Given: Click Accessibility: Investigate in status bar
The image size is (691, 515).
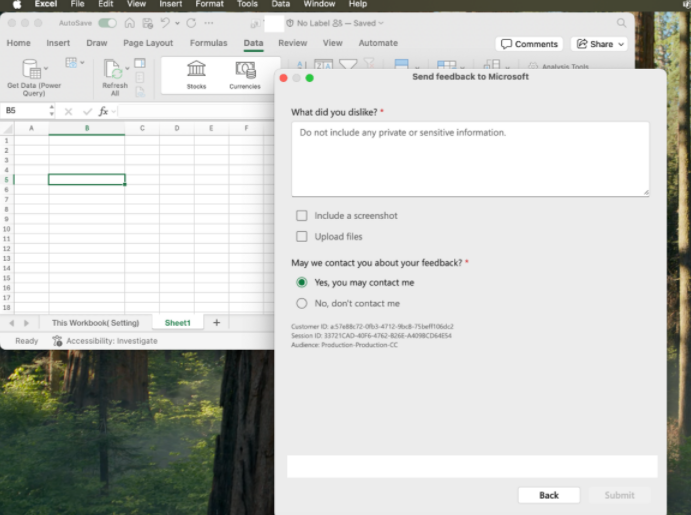Looking at the screenshot, I should (x=105, y=341).
